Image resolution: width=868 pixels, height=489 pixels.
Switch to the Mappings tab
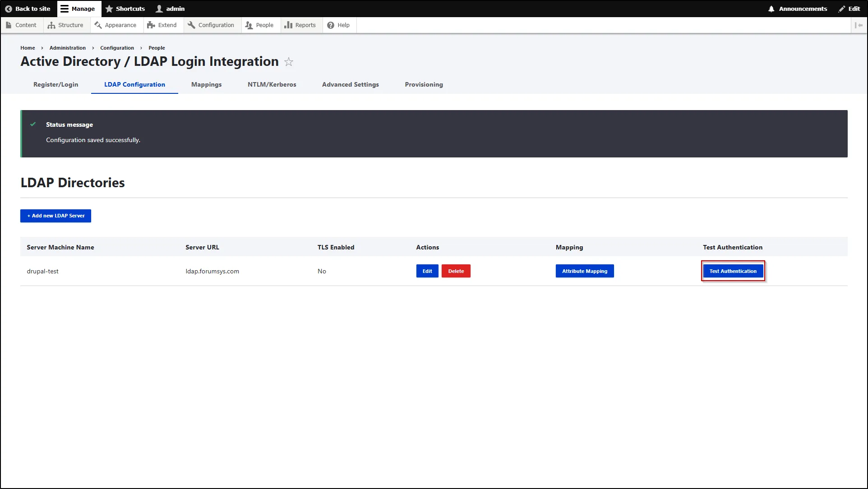tap(206, 84)
